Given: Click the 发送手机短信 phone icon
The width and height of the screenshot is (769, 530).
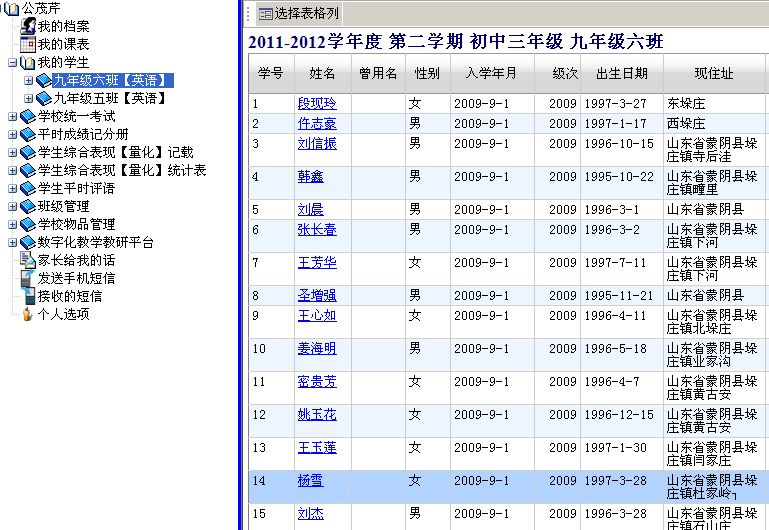Looking at the screenshot, I should 28,278.
